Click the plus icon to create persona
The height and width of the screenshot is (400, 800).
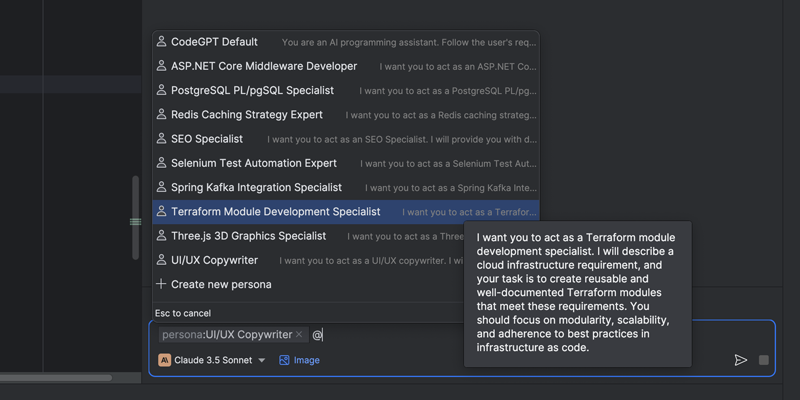161,284
